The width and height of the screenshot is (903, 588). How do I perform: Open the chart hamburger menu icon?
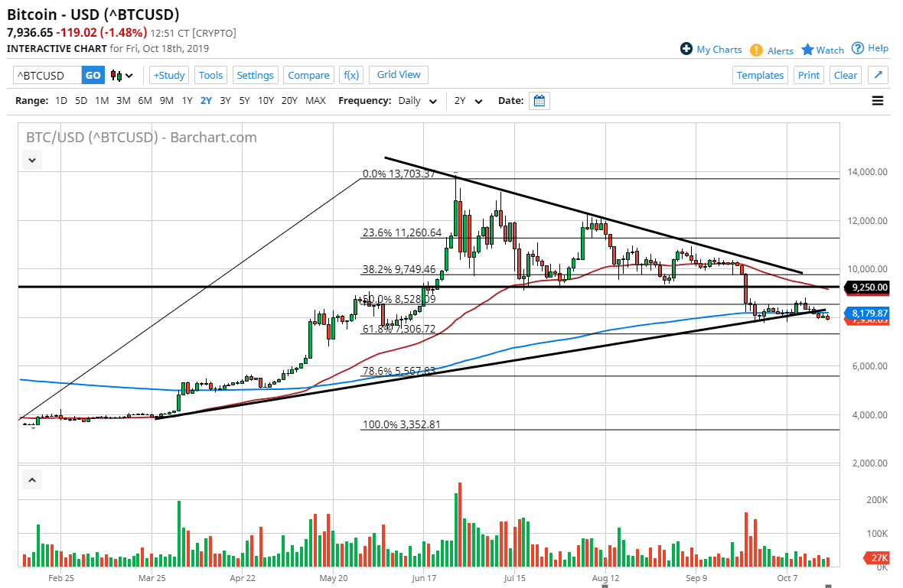pos(877,100)
